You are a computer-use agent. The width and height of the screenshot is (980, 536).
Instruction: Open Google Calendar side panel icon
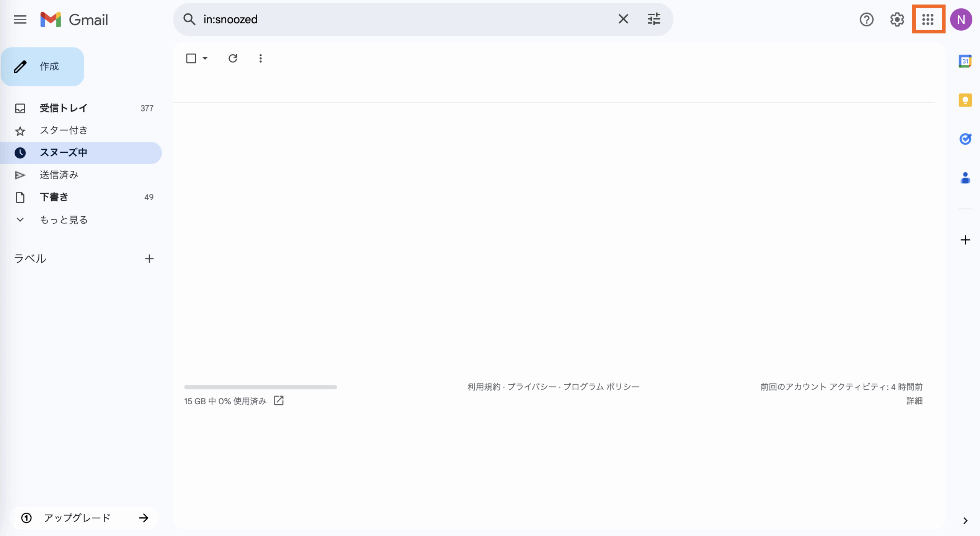[965, 61]
